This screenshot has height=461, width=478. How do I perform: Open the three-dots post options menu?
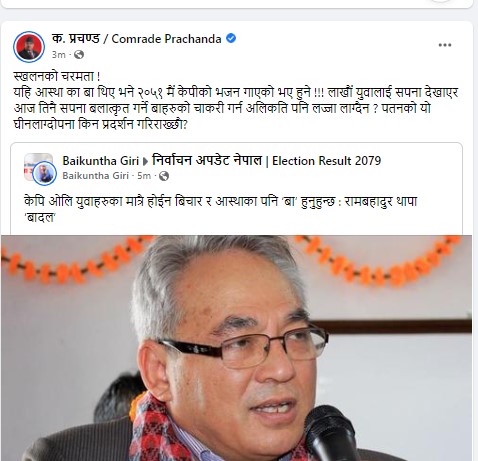tap(445, 45)
